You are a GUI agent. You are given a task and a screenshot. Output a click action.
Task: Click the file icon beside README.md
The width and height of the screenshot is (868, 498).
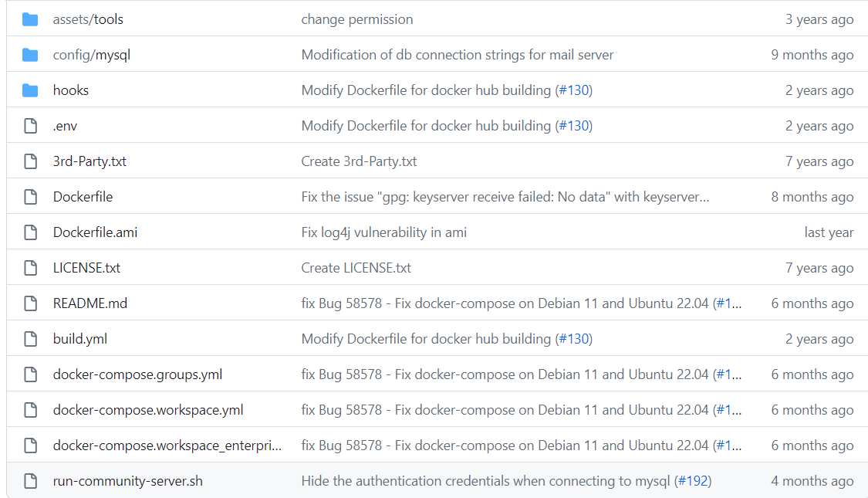30,303
